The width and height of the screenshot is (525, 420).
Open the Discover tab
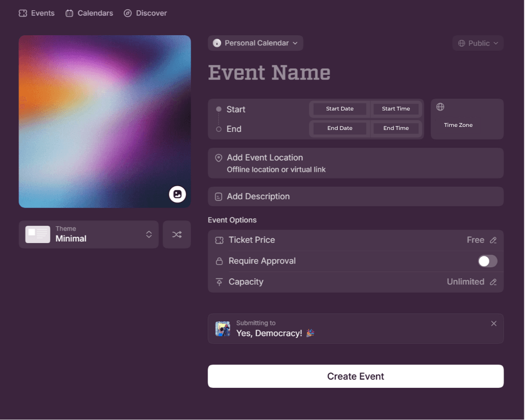tap(145, 13)
